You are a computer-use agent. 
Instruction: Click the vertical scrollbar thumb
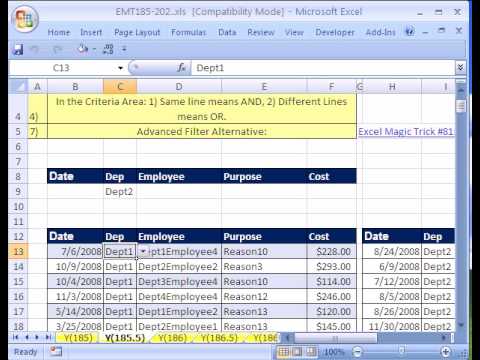461,106
